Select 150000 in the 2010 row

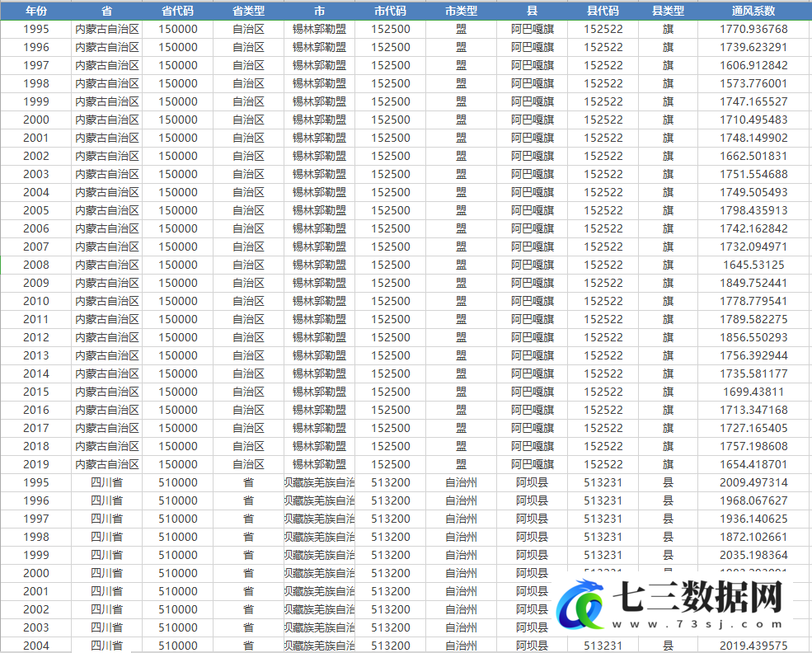(x=177, y=301)
